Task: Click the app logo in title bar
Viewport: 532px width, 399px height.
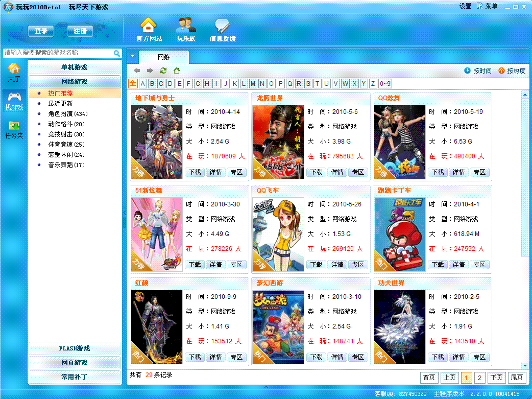Action: [x=8, y=7]
